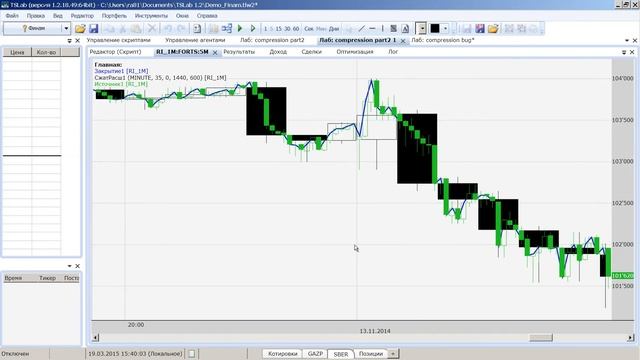This screenshot has width=640, height=360.
Task: Switch to Редактор (Скрипт) sub-tab
Action: [116, 52]
